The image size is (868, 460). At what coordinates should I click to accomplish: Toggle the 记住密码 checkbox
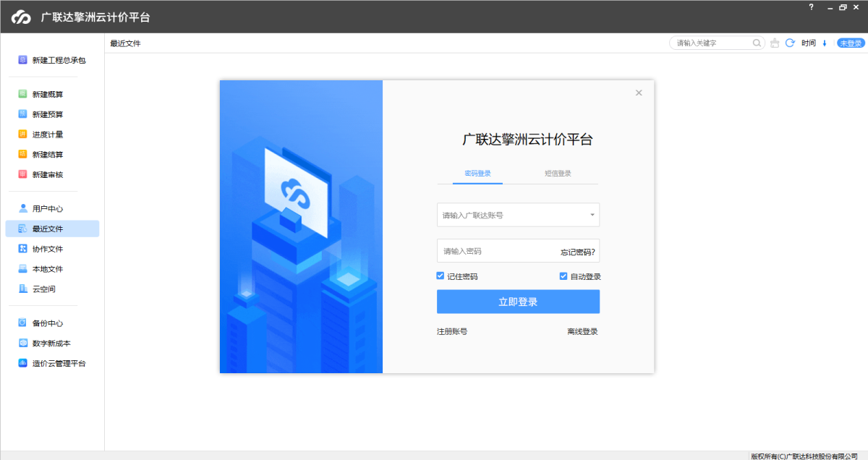tap(441, 276)
